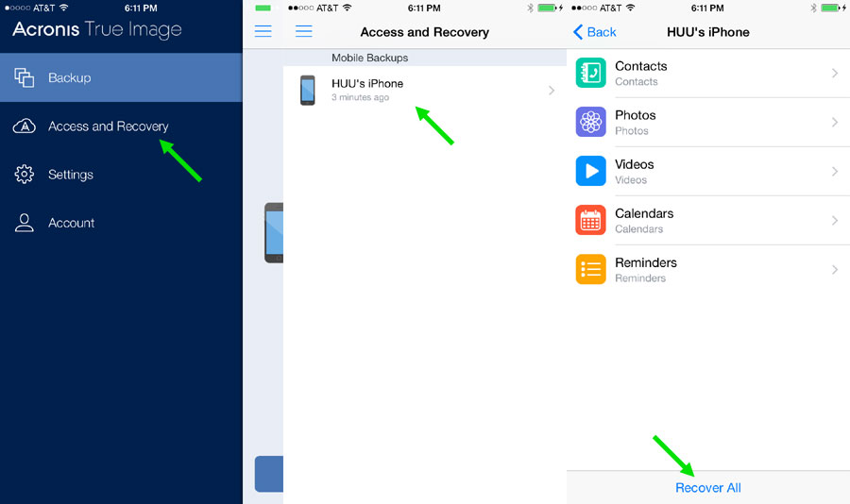Viewport: 850px width, 504px height.
Task: Open HUU's iPhone mobile backup row
Action: (425, 90)
